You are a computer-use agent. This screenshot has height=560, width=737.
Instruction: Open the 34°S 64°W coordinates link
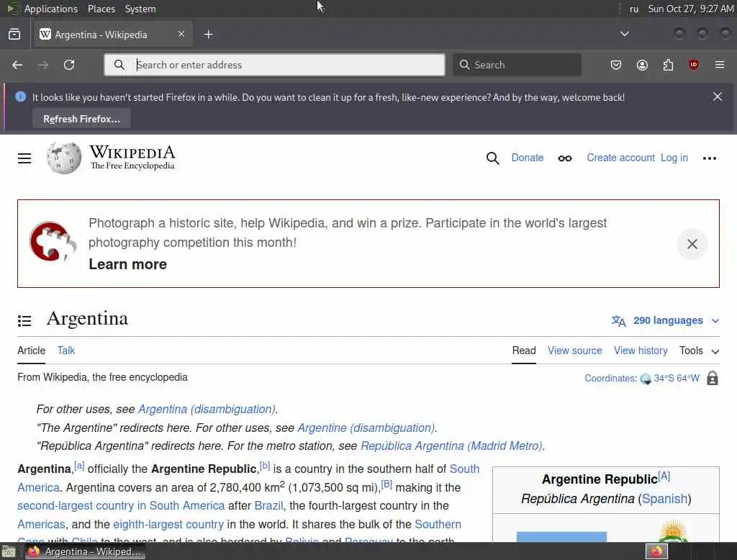(x=677, y=379)
